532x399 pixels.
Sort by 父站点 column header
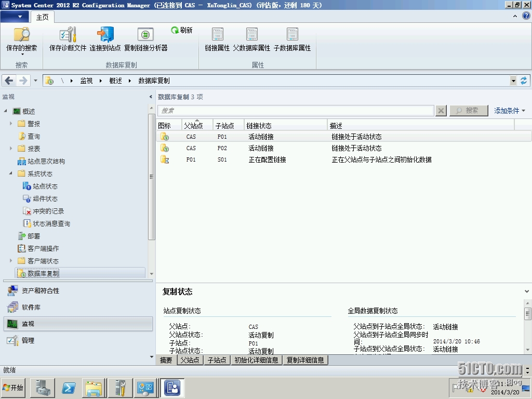tap(197, 126)
